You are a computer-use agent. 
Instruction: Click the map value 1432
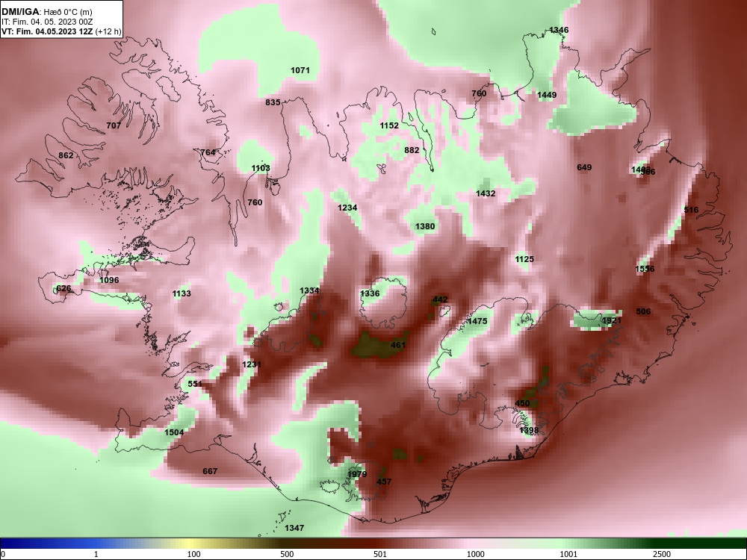[x=486, y=194]
